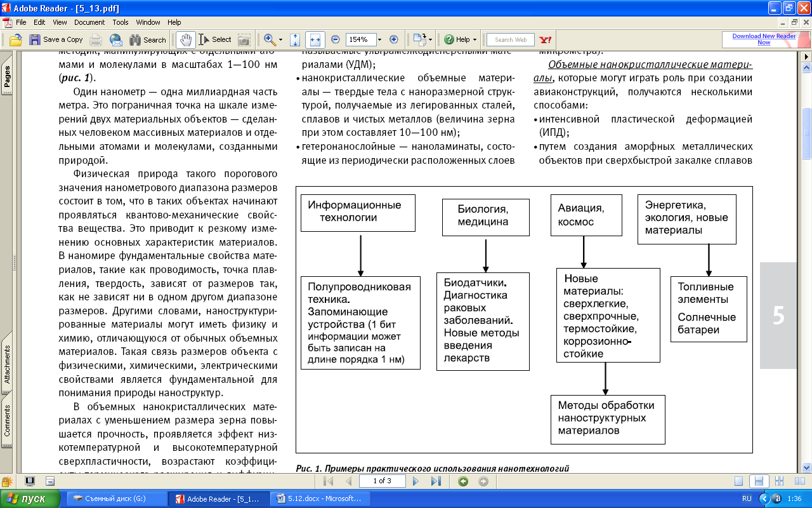
Task: Click Adobe Reader taskbar button
Action: point(219,498)
